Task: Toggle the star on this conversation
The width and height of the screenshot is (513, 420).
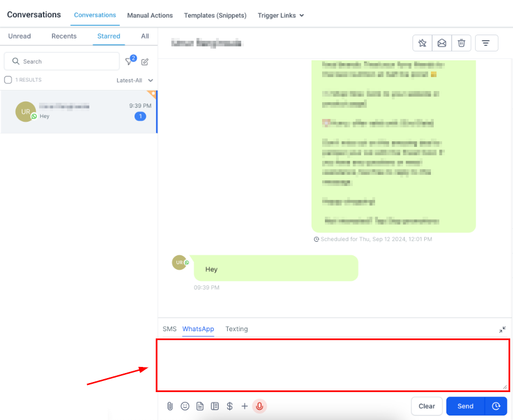Action: click(x=423, y=43)
